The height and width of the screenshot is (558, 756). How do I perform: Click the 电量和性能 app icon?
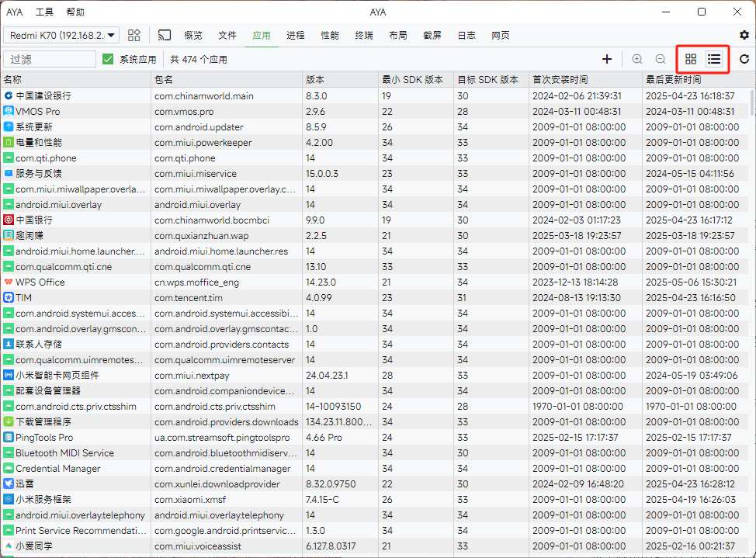click(x=9, y=142)
